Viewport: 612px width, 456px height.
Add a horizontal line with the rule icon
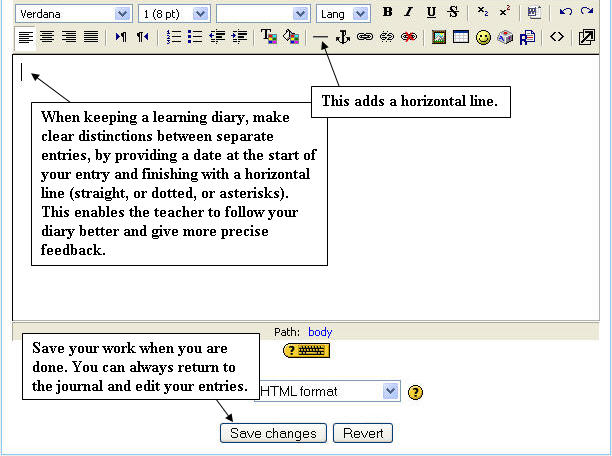click(320, 37)
